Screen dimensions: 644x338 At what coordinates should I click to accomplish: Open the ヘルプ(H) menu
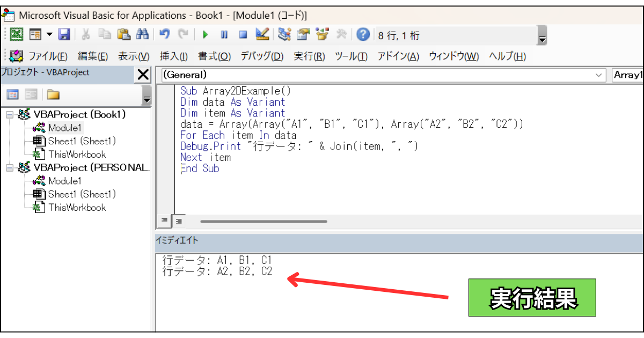click(507, 56)
